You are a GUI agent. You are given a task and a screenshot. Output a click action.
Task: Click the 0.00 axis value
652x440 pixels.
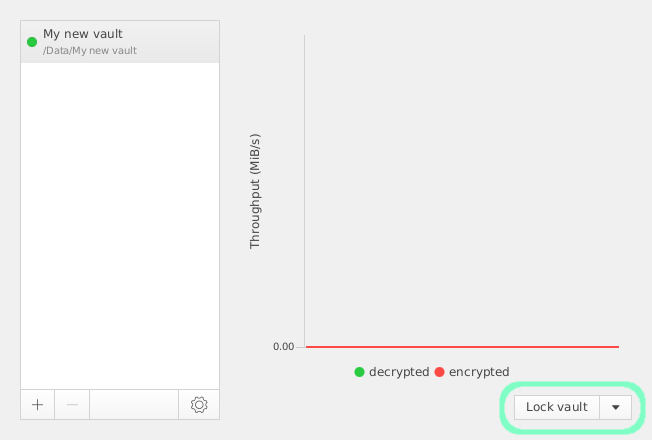(x=283, y=347)
